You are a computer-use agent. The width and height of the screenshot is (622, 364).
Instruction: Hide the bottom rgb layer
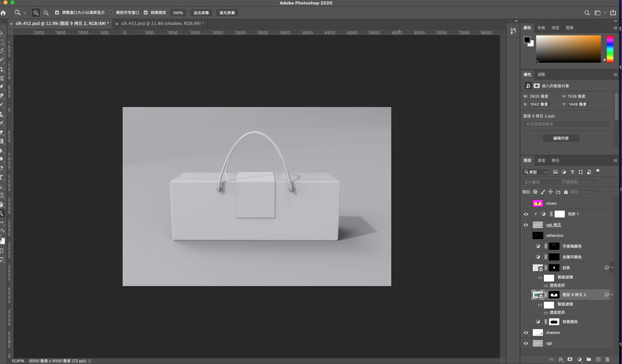[x=526, y=343]
